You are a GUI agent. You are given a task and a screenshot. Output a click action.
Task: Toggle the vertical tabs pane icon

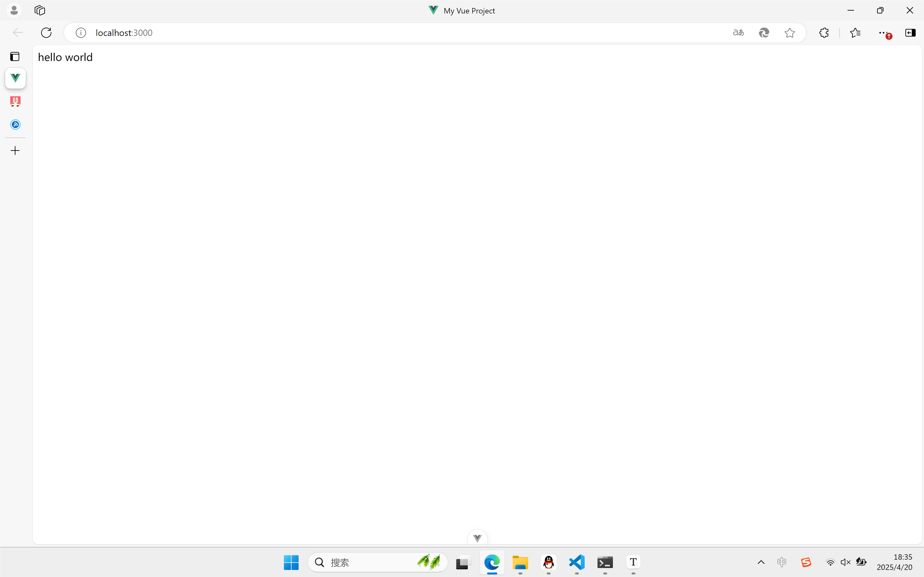(15, 56)
